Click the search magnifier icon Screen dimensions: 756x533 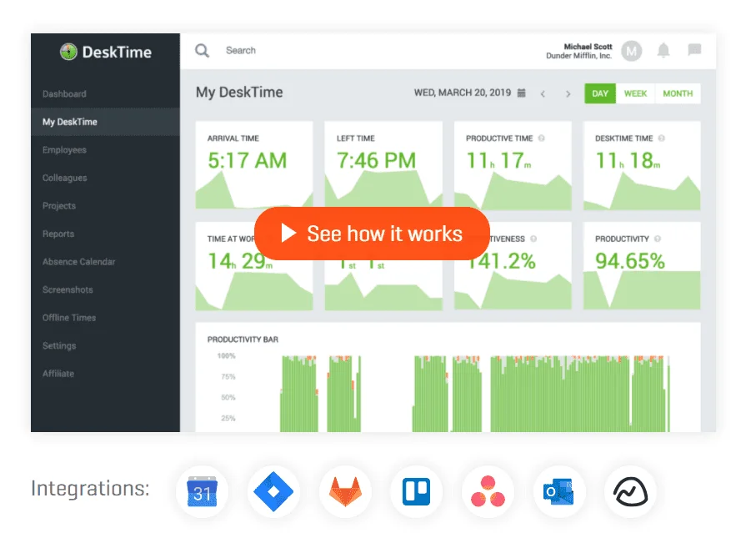point(203,51)
